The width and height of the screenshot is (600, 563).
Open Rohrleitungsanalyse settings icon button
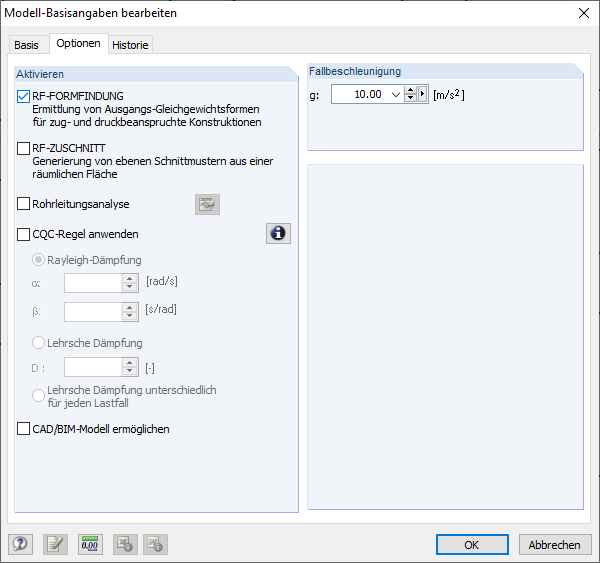(x=207, y=204)
